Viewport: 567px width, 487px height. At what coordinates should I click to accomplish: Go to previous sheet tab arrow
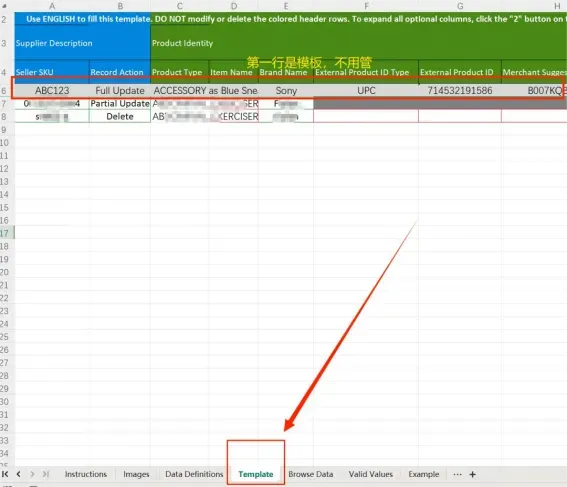tap(18, 474)
